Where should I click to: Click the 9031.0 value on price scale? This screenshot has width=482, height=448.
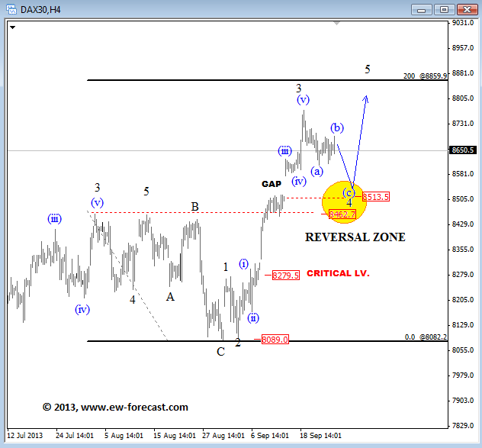tap(463, 23)
